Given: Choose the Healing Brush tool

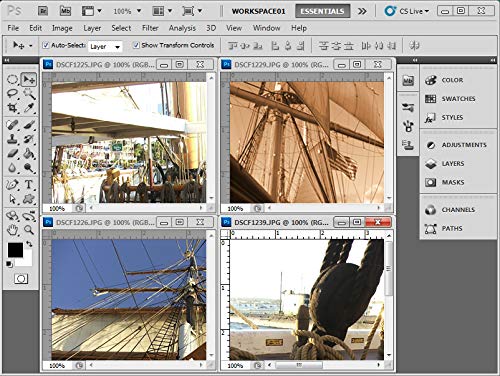Looking at the screenshot, I should (x=12, y=125).
